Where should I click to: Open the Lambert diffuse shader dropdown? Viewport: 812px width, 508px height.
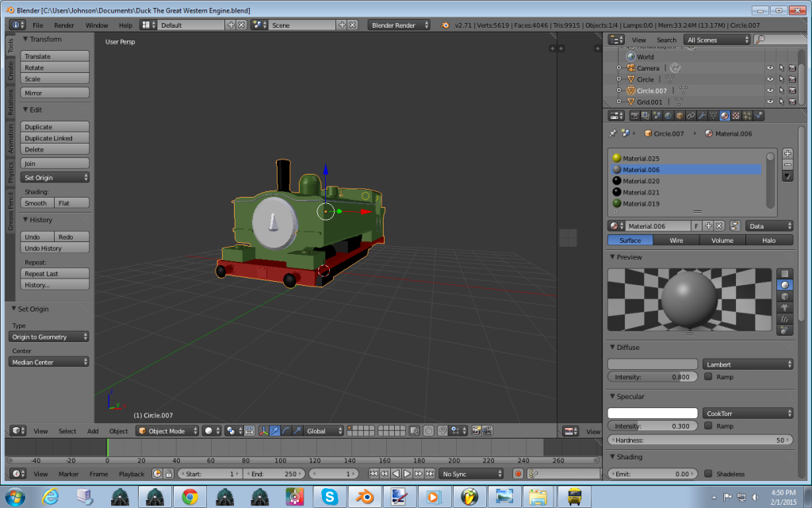(748, 364)
